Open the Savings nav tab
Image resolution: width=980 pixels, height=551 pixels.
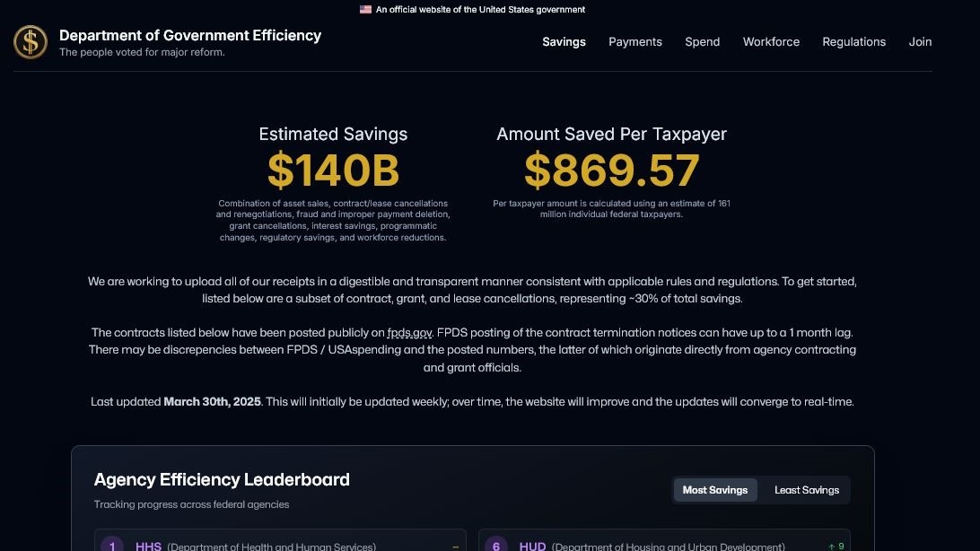564,41
